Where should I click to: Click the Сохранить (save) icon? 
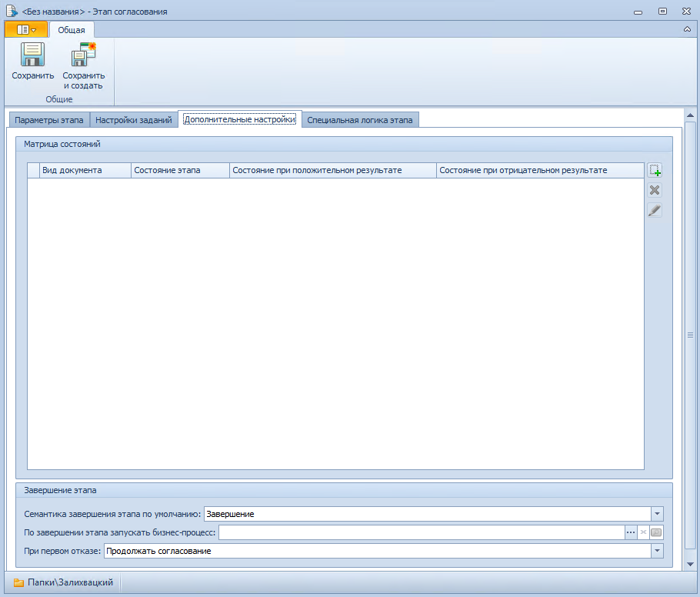pos(32,55)
